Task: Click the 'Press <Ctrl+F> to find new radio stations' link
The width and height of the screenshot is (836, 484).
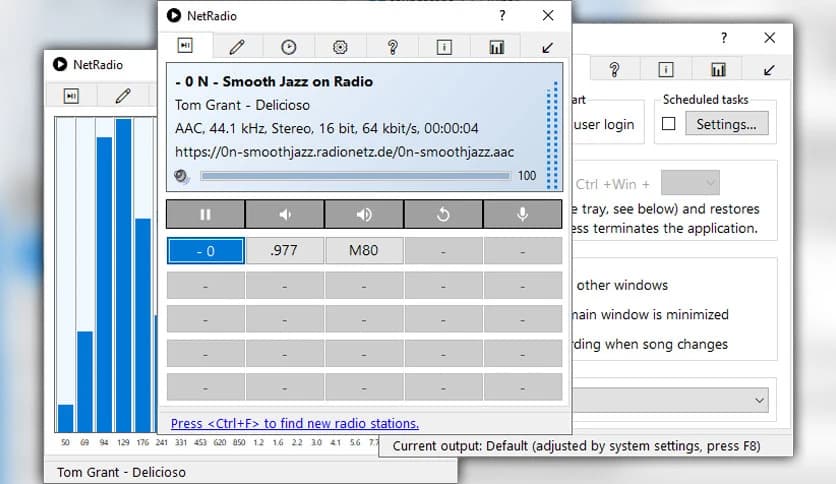Action: tap(295, 423)
